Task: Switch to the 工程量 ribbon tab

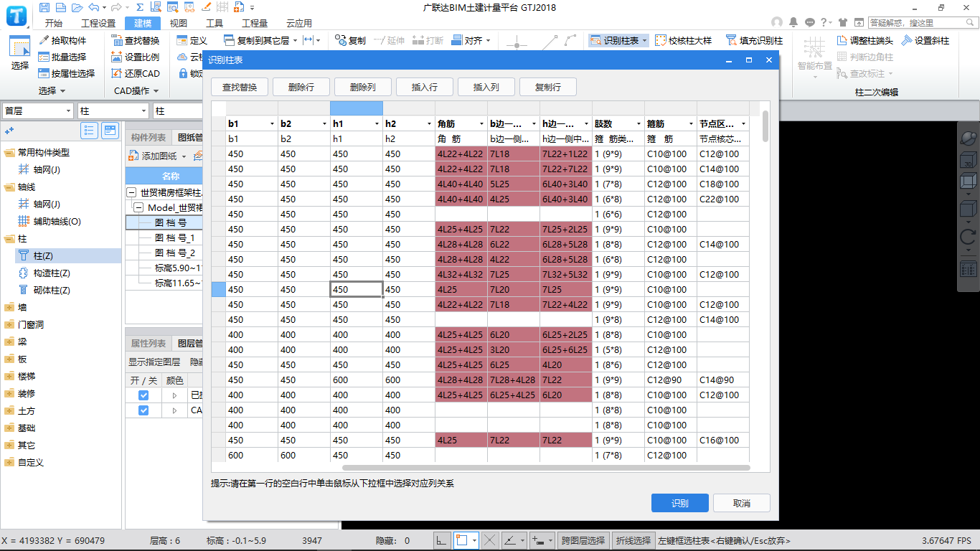Action: pos(255,23)
